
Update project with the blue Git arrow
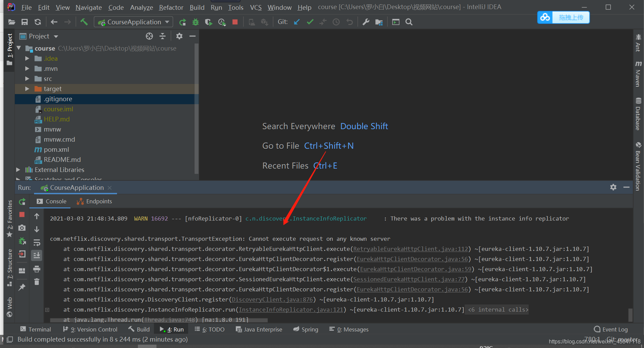coord(297,22)
